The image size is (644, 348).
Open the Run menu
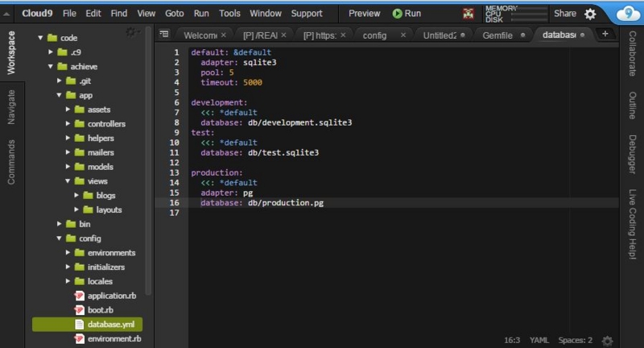coord(201,14)
